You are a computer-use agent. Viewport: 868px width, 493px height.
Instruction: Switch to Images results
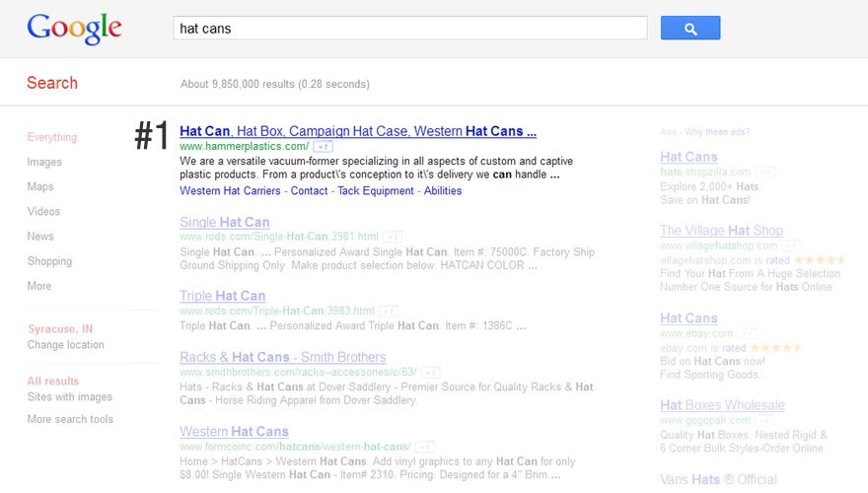click(x=44, y=162)
